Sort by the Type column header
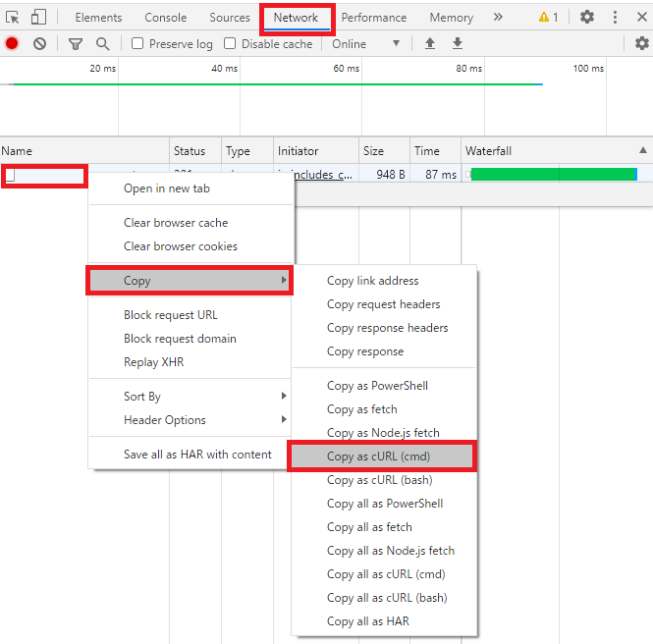 point(247,151)
